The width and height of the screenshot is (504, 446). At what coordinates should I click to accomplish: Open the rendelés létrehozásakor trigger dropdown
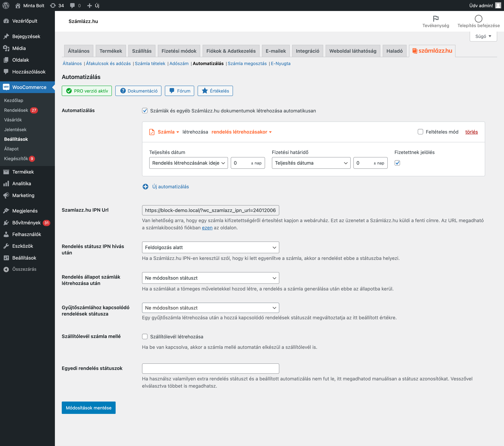click(242, 132)
